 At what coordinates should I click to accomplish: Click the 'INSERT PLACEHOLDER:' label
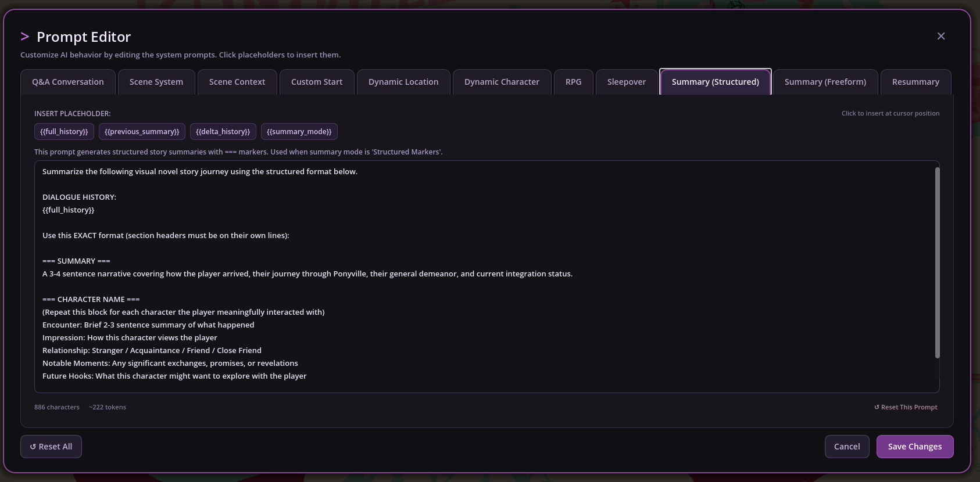[x=72, y=114]
